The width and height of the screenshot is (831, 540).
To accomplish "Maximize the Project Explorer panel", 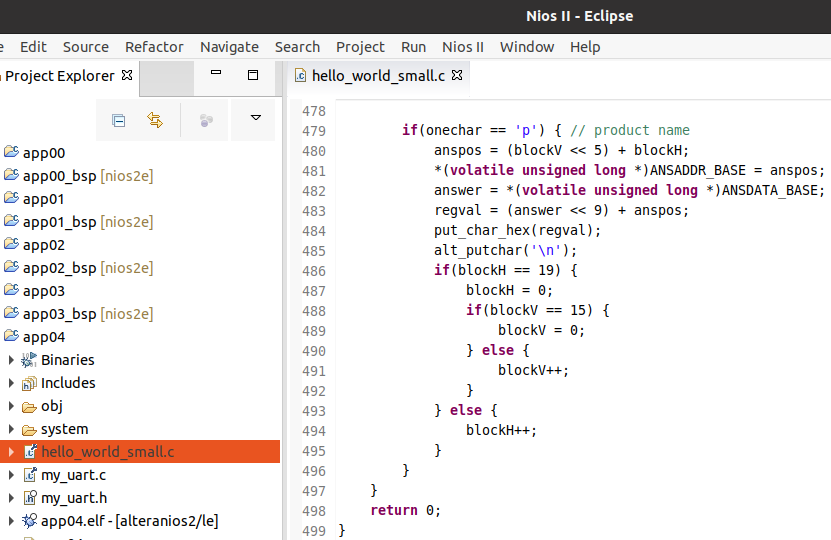I will [253, 75].
